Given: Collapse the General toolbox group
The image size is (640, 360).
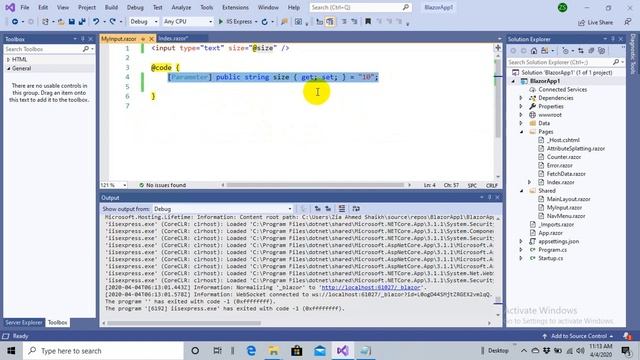Looking at the screenshot, I should pyautogui.click(x=9, y=69).
